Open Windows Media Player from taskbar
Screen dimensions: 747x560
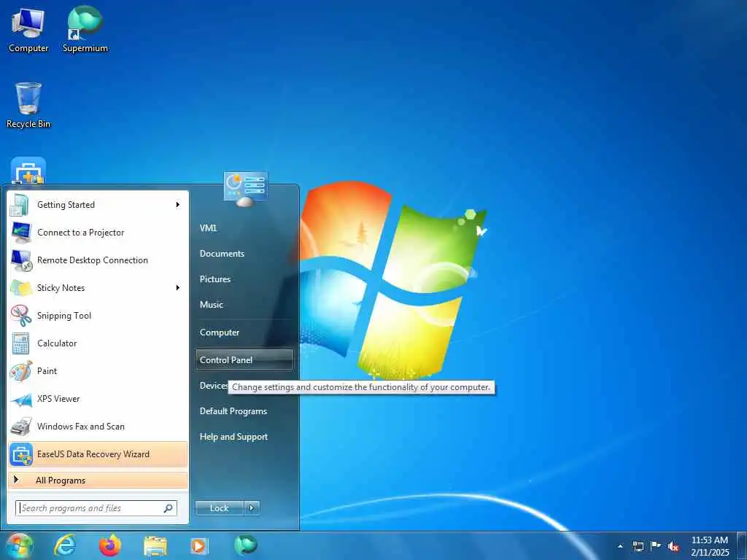coord(198,546)
